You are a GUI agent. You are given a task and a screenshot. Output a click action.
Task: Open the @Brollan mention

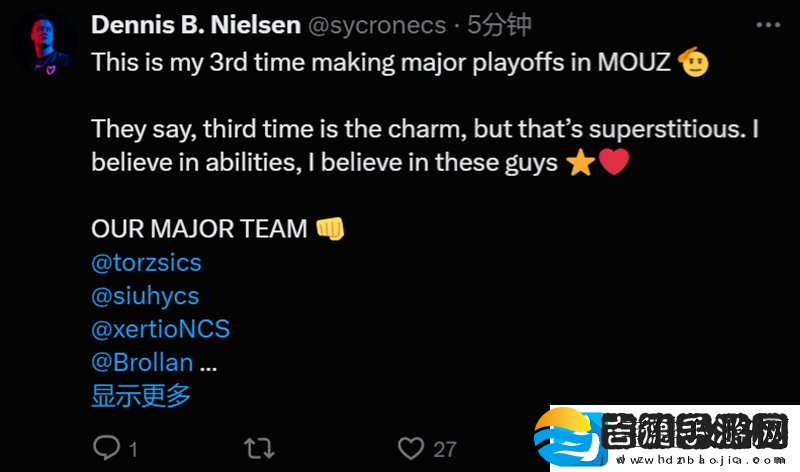142,362
